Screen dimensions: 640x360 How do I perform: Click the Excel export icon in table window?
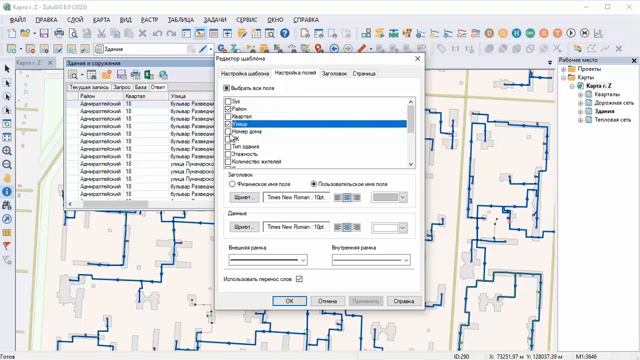(149, 75)
